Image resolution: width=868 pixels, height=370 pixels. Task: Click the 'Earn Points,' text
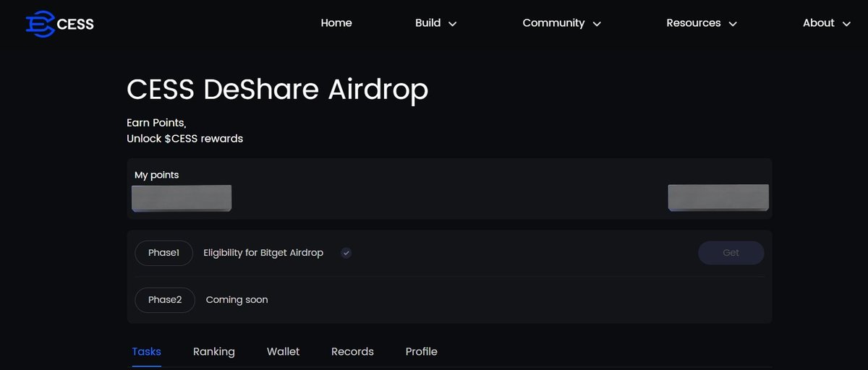pos(156,123)
